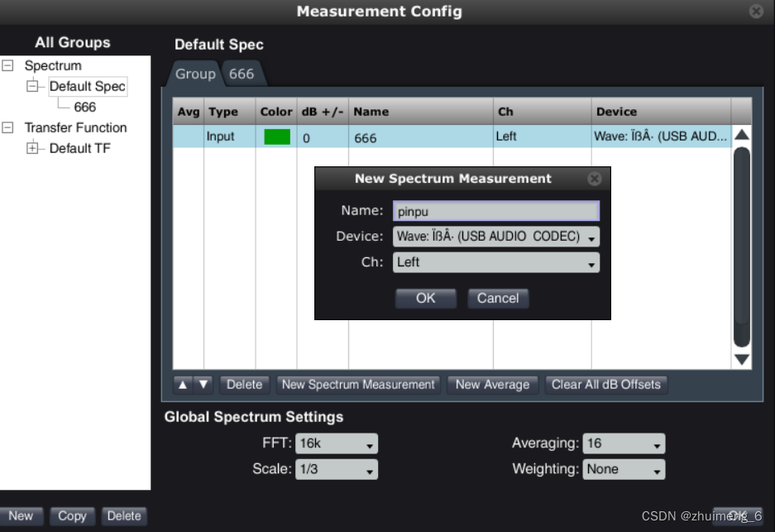Open the Averaging dropdown set to 16

(624, 443)
